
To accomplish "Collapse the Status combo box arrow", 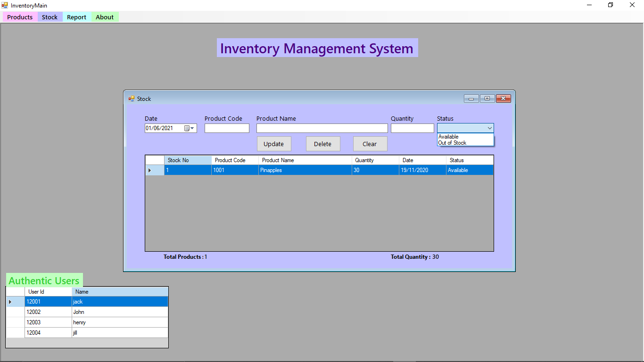I will coord(489,128).
